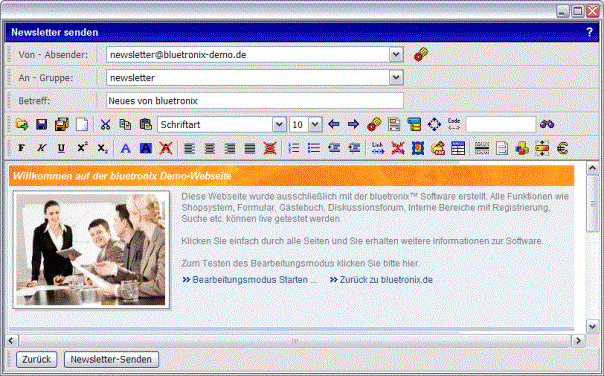
Task: Click the insert table icon
Action: click(x=458, y=148)
